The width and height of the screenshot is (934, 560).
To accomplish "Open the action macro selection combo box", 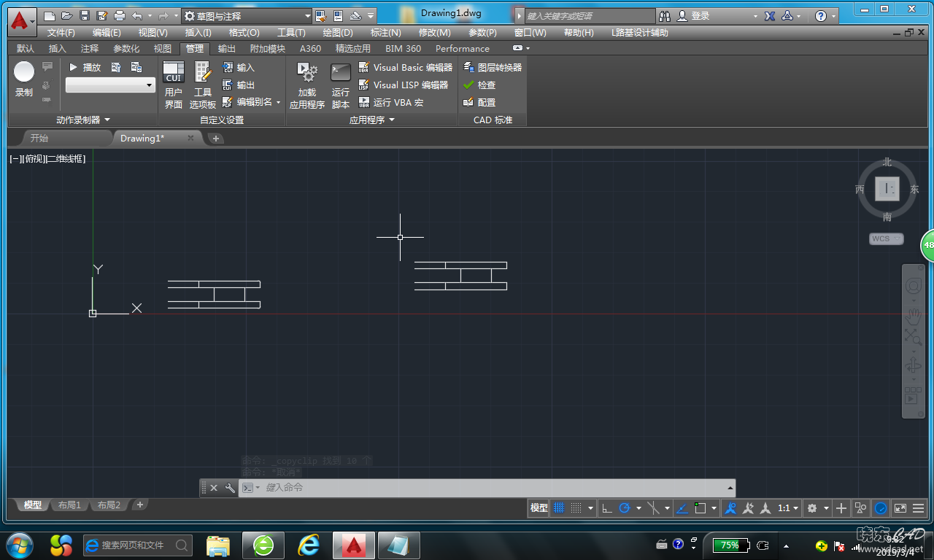I will pos(110,85).
